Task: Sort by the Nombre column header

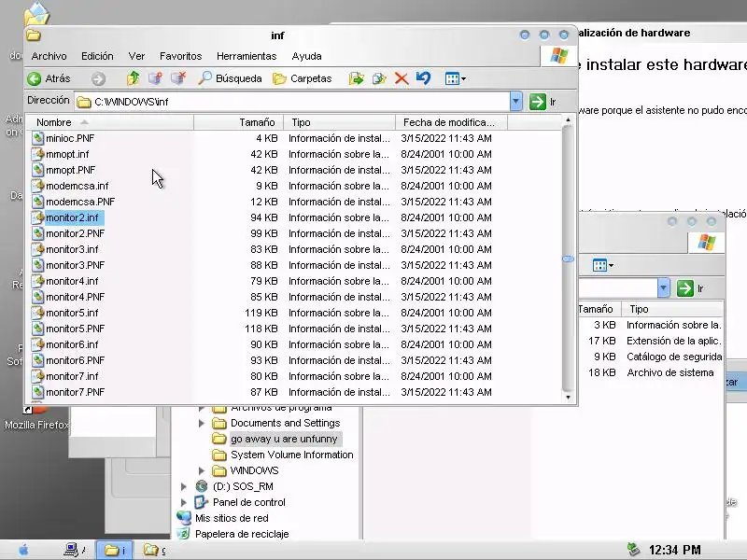Action: 110,122
